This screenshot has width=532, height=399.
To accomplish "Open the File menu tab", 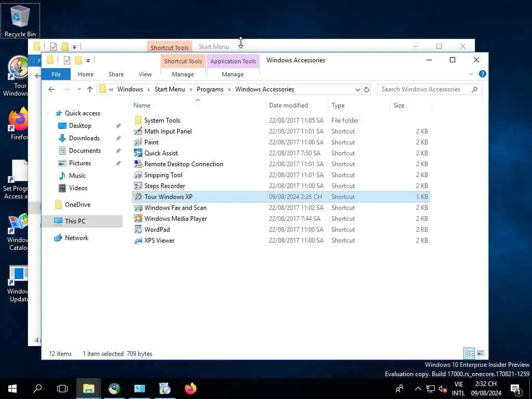I will pos(56,74).
